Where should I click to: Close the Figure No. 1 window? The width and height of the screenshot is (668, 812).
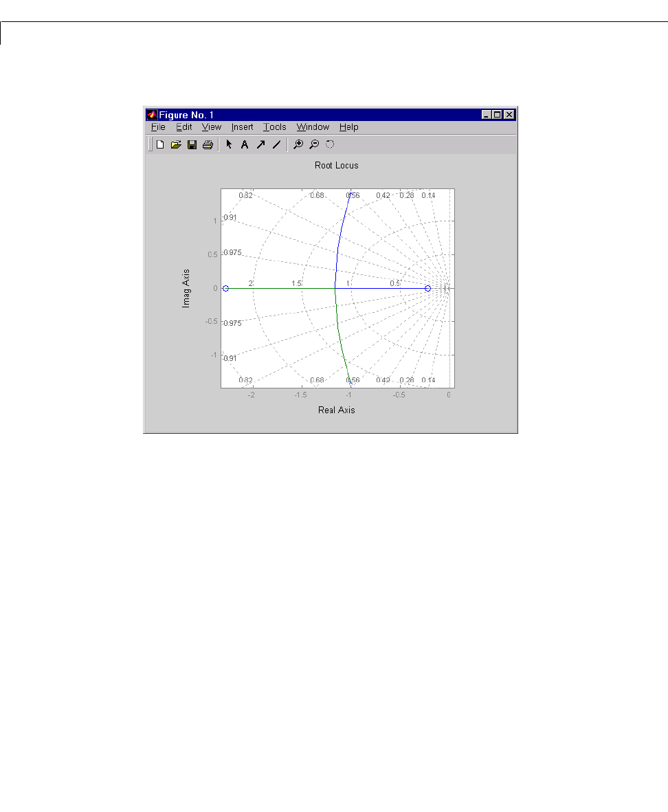click(509, 115)
